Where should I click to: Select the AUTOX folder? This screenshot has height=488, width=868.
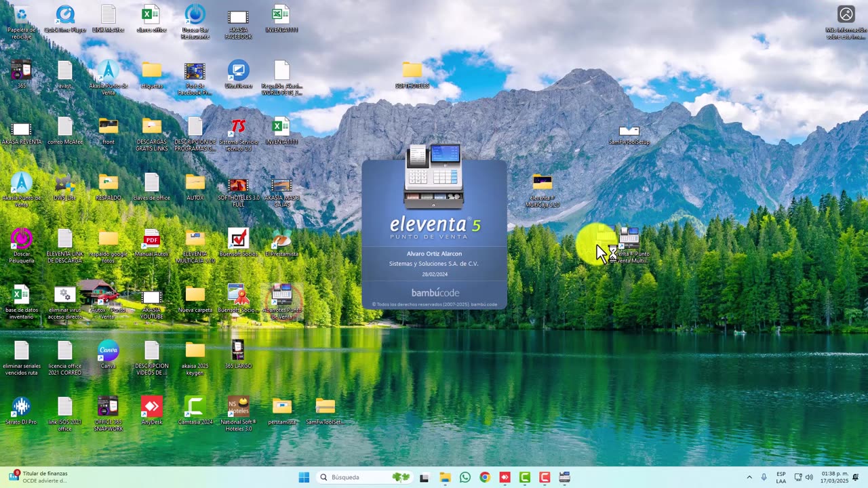click(195, 188)
